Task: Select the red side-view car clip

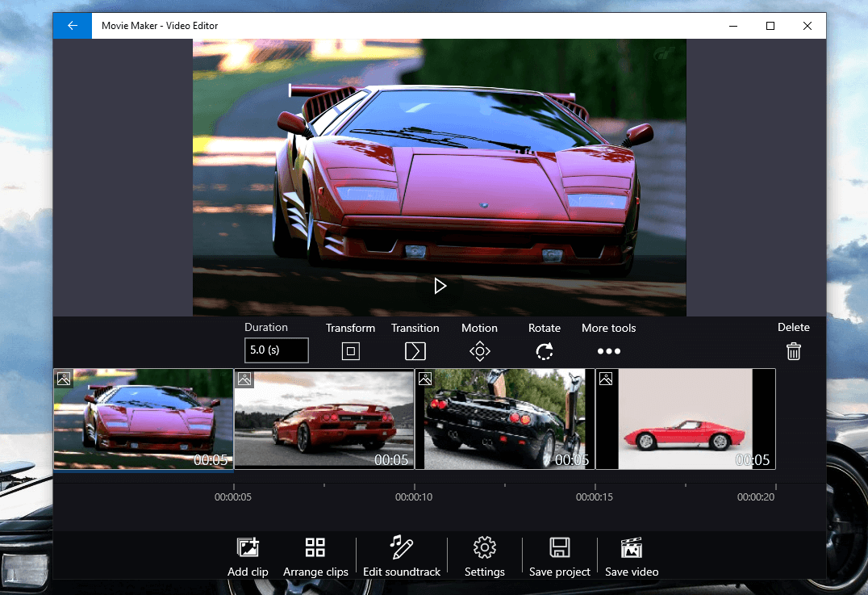Action: (x=686, y=419)
